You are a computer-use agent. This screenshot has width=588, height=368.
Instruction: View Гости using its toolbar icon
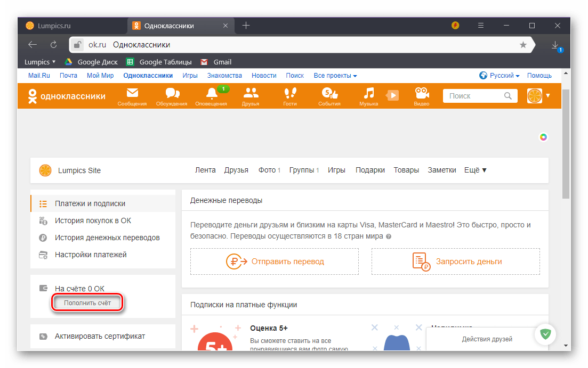(289, 96)
